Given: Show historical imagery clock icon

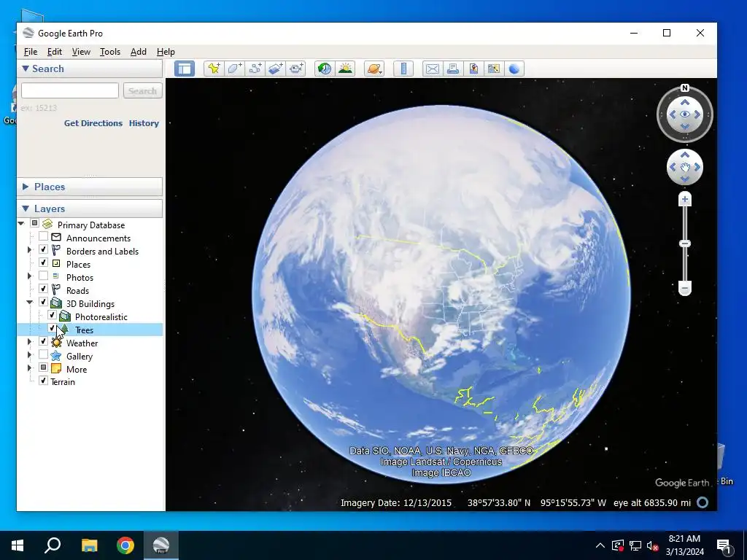Looking at the screenshot, I should (325, 69).
